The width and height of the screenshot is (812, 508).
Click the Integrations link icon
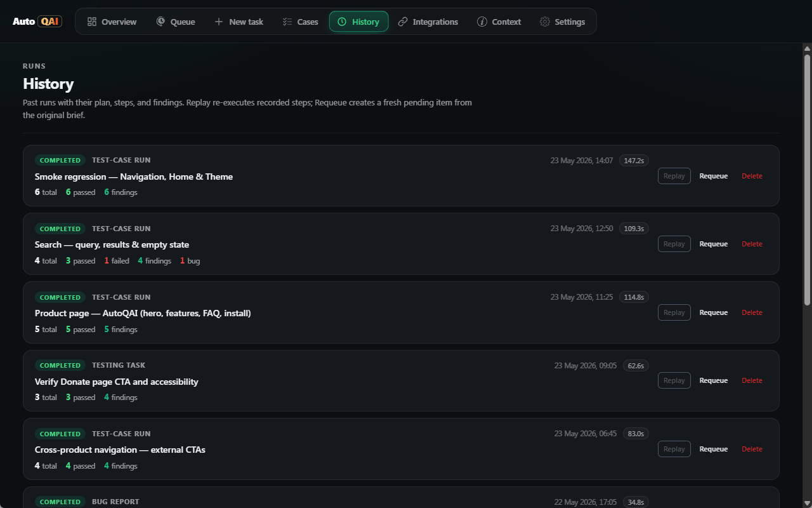tap(403, 22)
